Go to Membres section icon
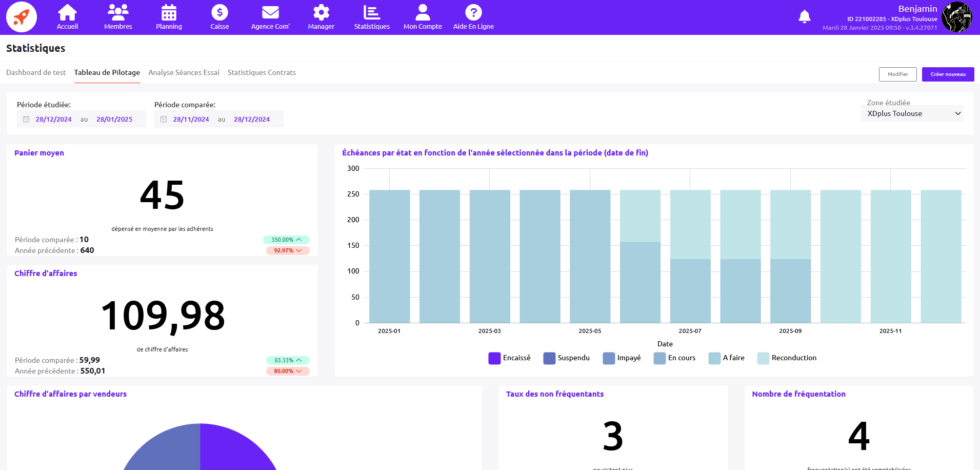The image size is (980, 470). click(118, 13)
